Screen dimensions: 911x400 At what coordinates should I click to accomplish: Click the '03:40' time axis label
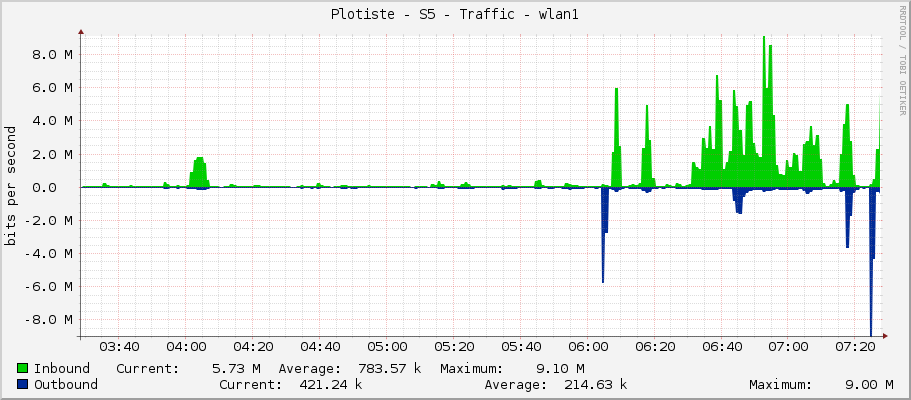point(119,348)
